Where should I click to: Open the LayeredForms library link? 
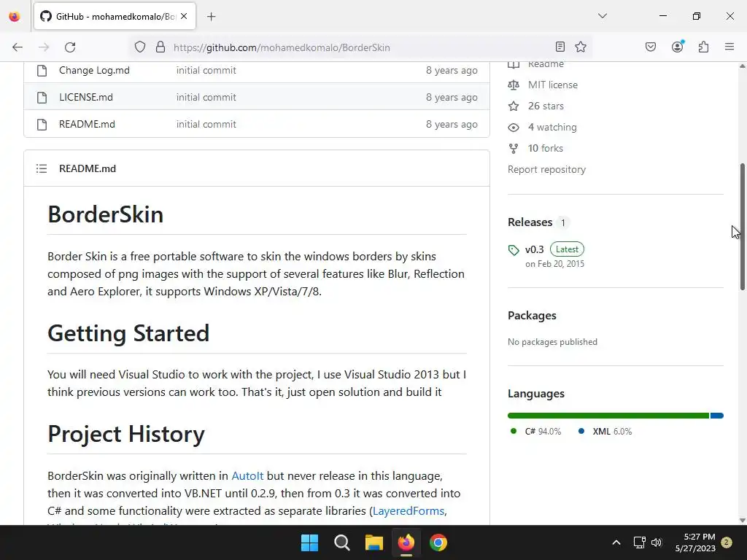tap(409, 511)
